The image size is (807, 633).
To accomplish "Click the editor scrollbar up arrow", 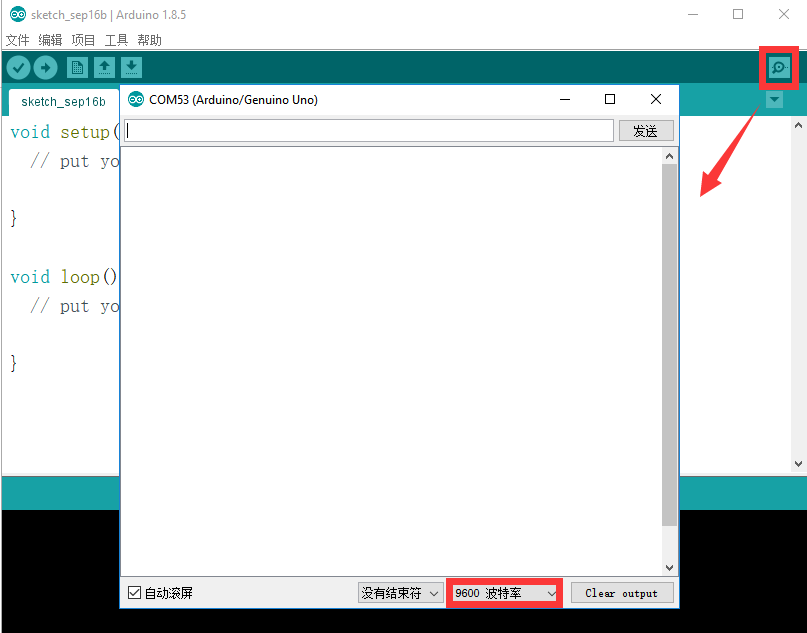I will 798,125.
